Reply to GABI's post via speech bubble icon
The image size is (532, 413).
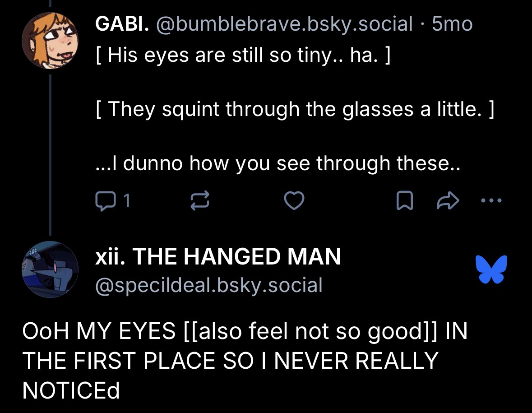pyautogui.click(x=104, y=201)
